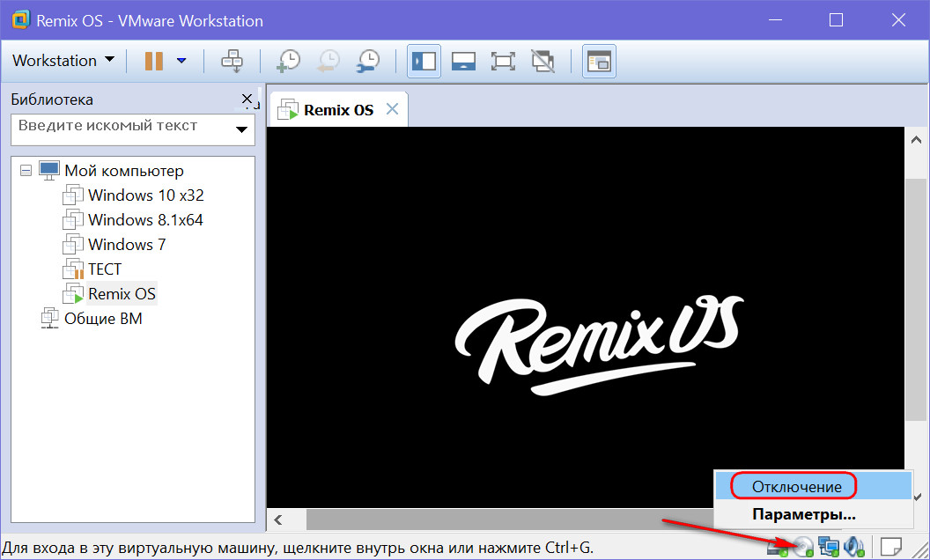
Task: Select the Windows 7 virtual machine
Action: tap(127, 245)
